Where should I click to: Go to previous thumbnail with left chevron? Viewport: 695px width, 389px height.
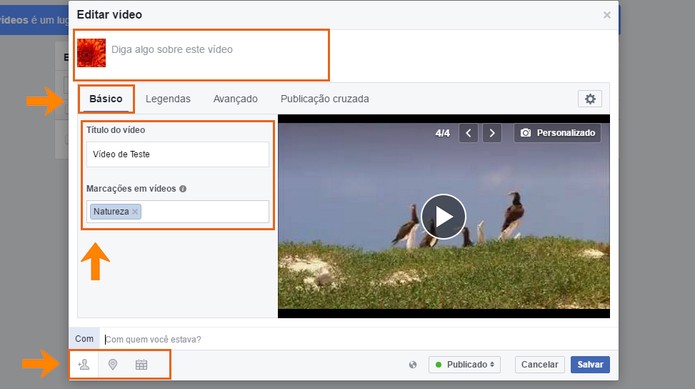(469, 133)
